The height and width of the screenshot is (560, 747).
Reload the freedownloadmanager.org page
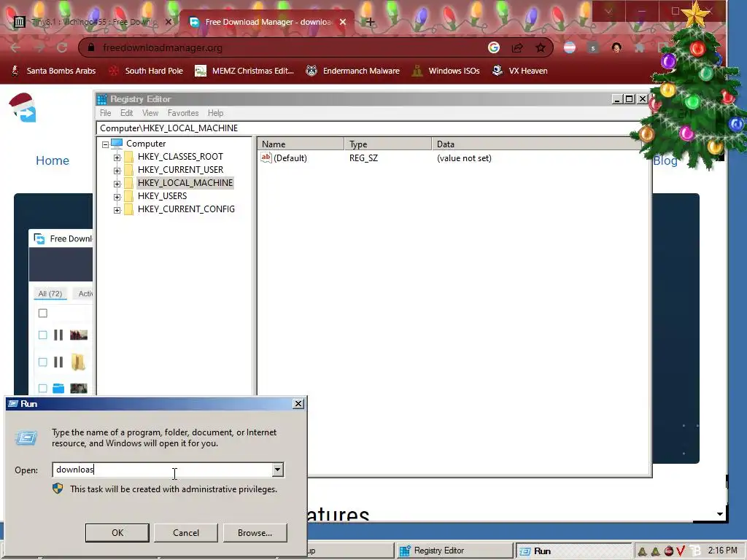[62, 47]
